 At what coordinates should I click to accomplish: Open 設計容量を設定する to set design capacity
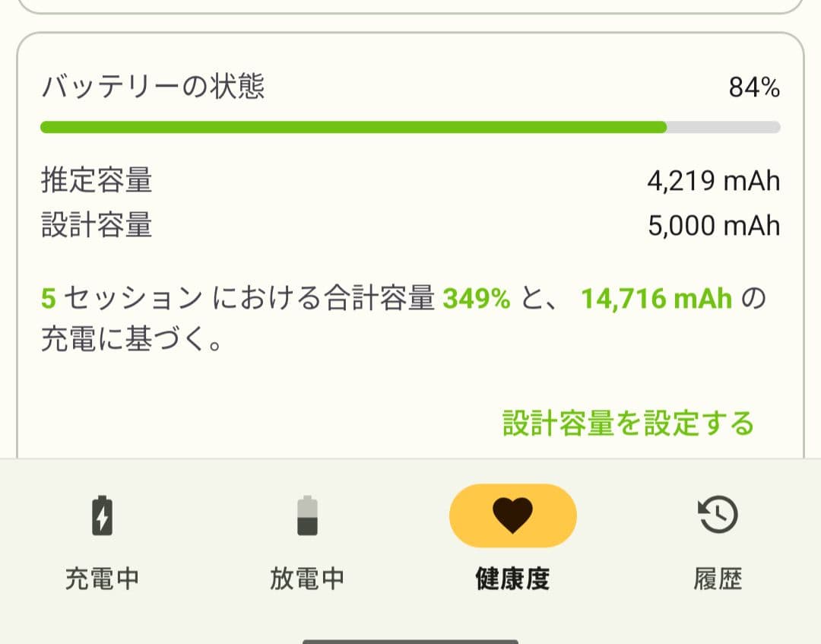(x=629, y=424)
